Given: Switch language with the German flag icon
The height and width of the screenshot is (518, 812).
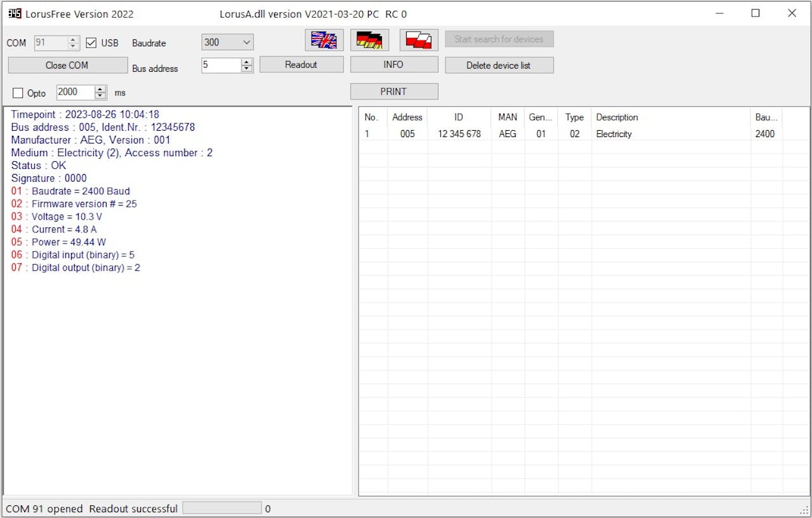Looking at the screenshot, I should click(x=370, y=40).
